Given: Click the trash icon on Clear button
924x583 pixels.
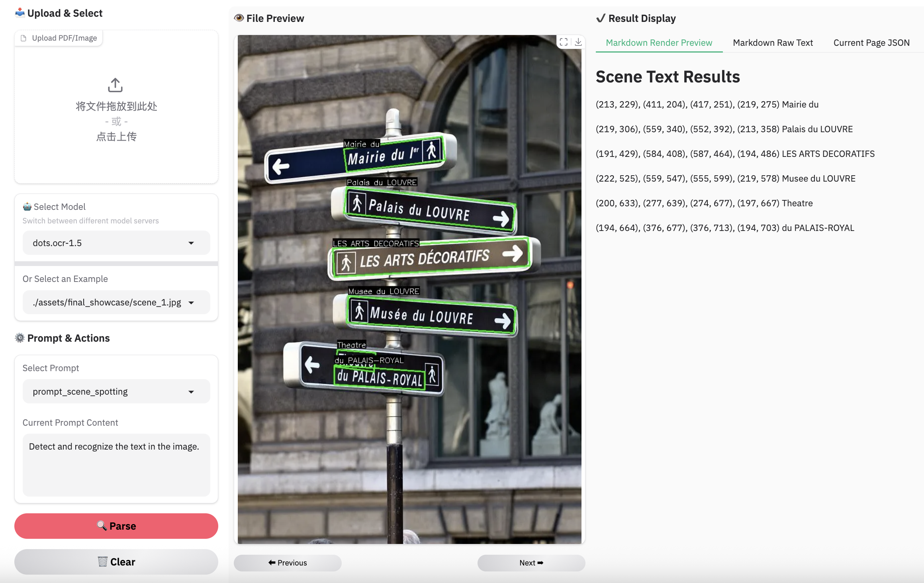Looking at the screenshot, I should (102, 561).
